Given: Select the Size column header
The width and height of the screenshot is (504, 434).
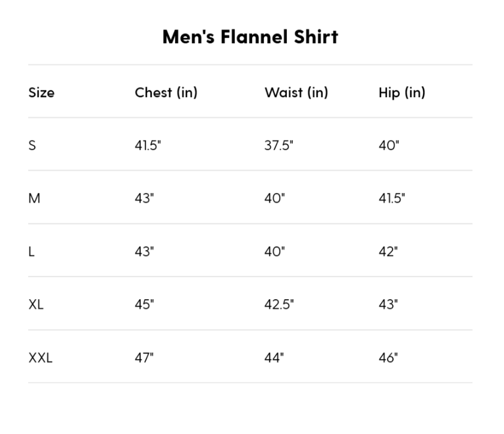Looking at the screenshot, I should pos(41,93).
